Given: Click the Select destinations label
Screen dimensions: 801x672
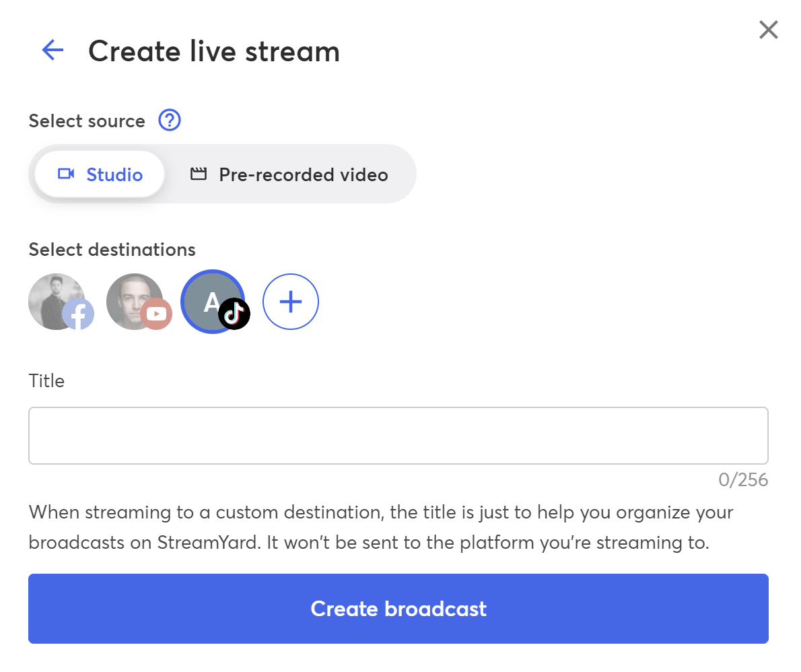Looking at the screenshot, I should pyautogui.click(x=112, y=249).
